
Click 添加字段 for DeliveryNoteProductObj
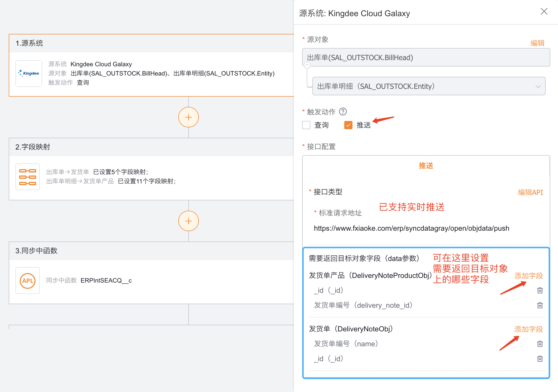click(528, 276)
